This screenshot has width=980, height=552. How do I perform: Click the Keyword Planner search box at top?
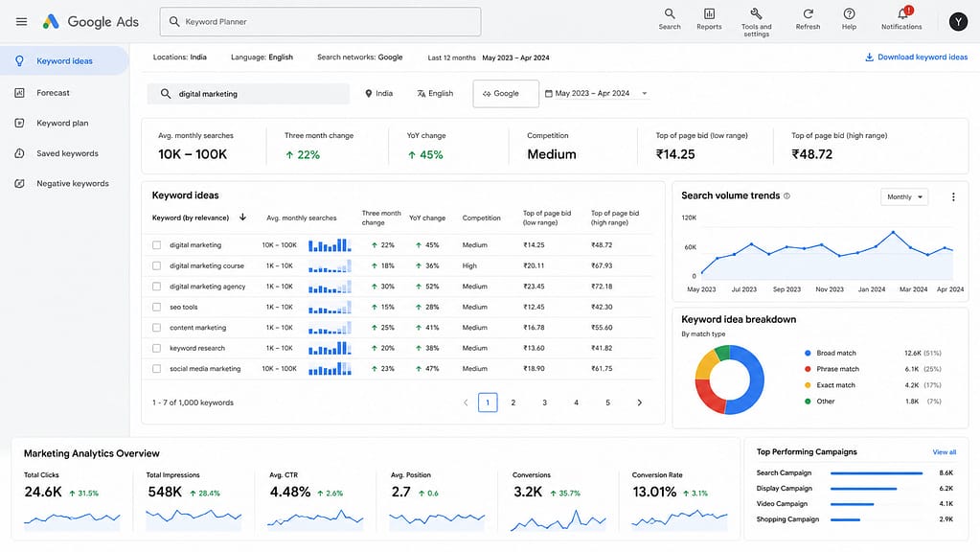pyautogui.click(x=320, y=22)
